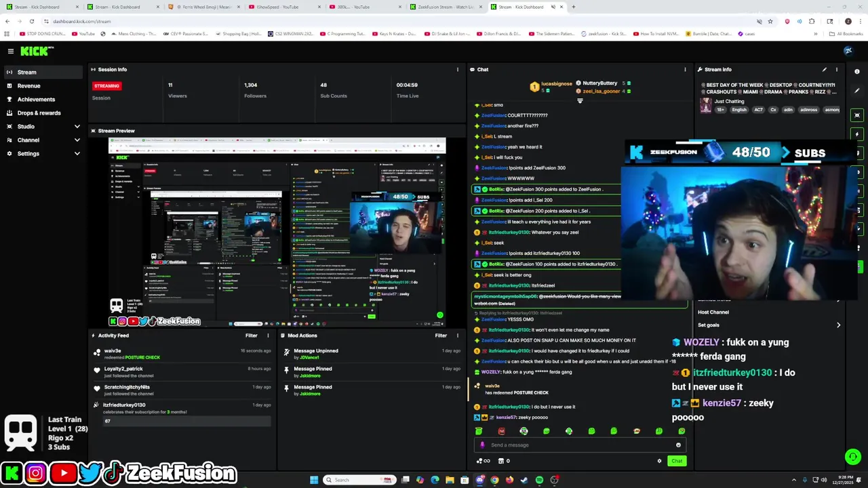The image size is (868, 488).
Task: Click the English tag
Action: (x=739, y=110)
